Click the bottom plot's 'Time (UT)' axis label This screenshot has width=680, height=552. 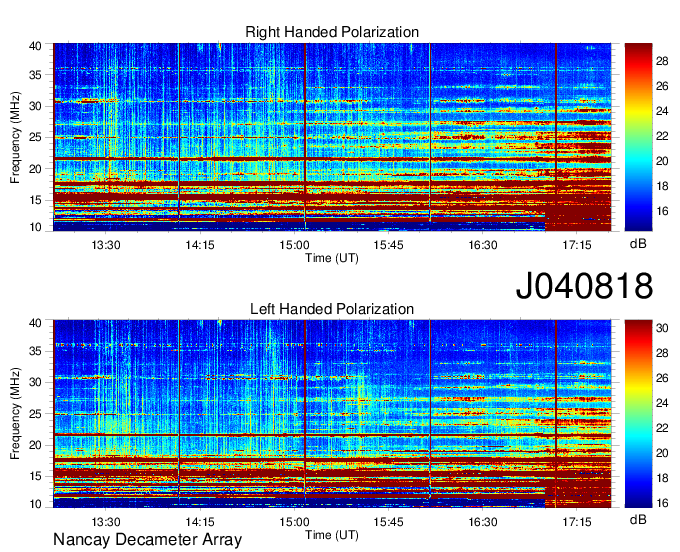pyautogui.click(x=332, y=535)
